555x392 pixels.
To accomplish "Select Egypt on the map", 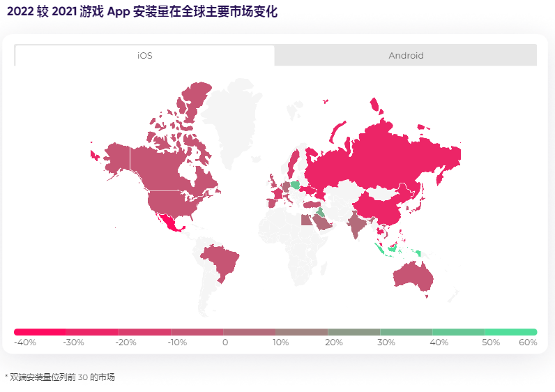I will tap(306, 220).
